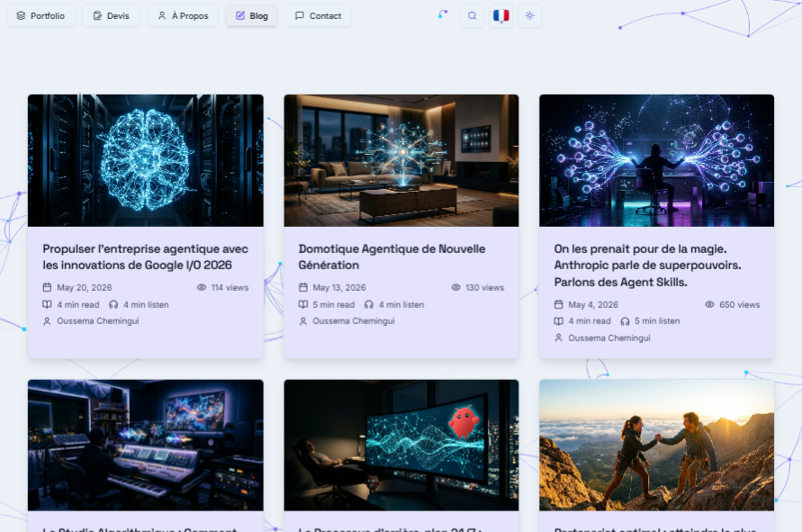Open the music studio article thumbnail
This screenshot has height=532, width=802.
146,445
